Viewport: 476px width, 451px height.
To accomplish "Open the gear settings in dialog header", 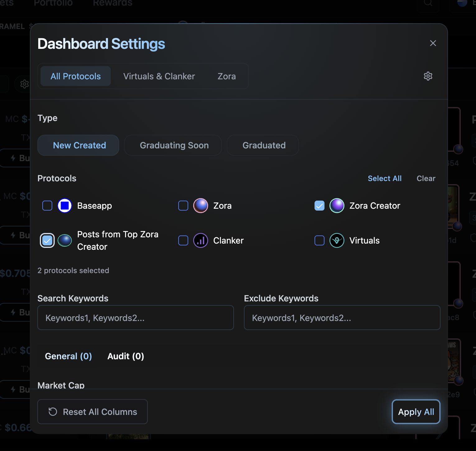I will pyautogui.click(x=428, y=76).
